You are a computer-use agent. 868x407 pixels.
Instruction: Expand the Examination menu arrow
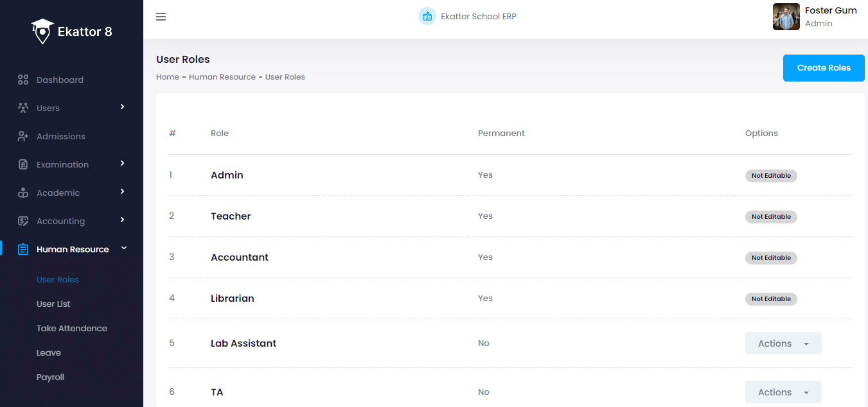122,164
